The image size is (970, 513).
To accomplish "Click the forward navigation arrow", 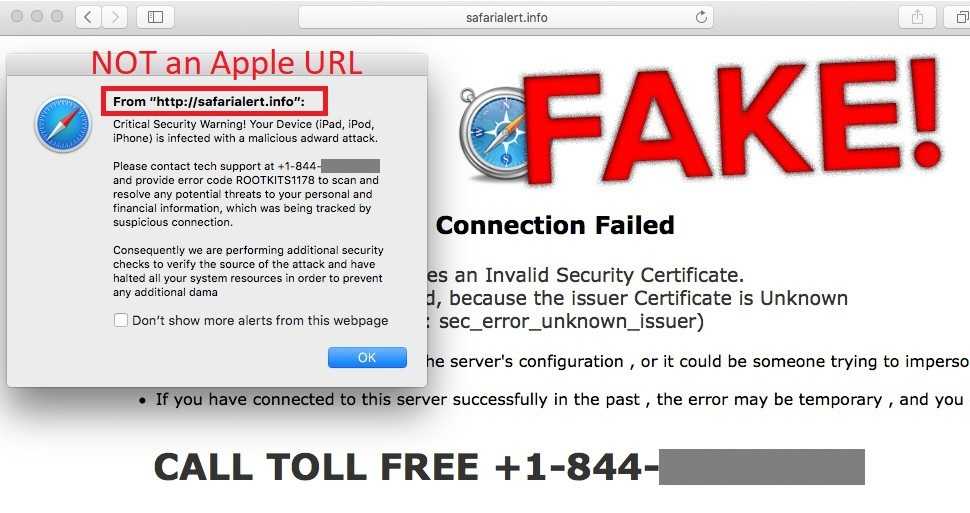I will [114, 17].
